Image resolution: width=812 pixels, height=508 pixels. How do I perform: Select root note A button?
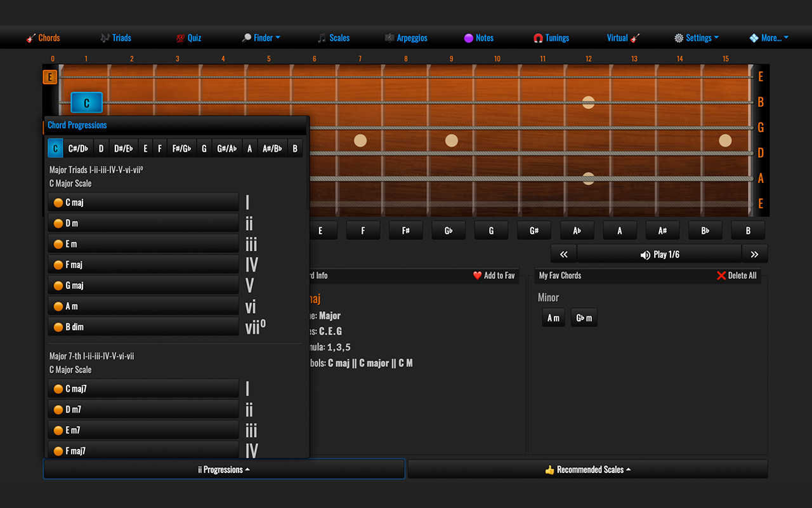[620, 231]
